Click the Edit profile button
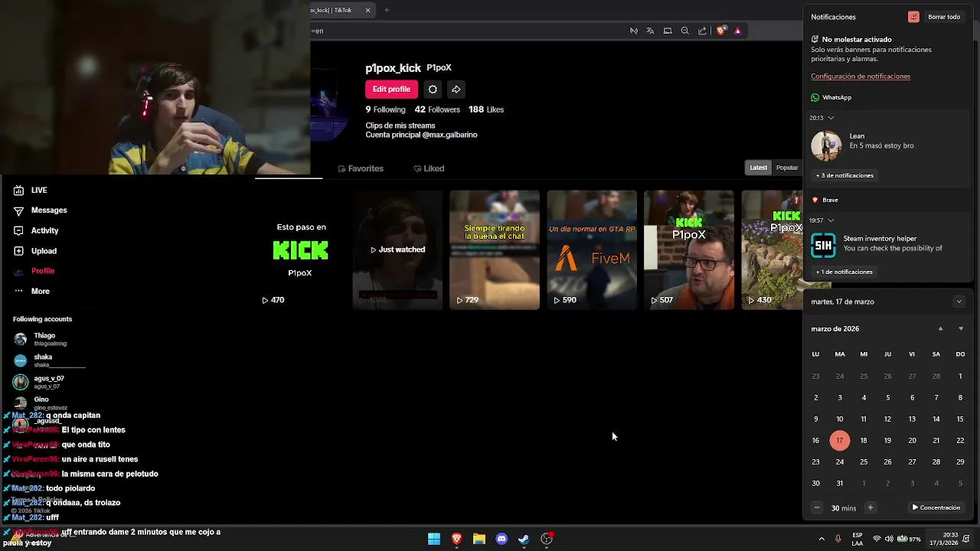Viewport: 980px width, 551px height. [x=391, y=90]
